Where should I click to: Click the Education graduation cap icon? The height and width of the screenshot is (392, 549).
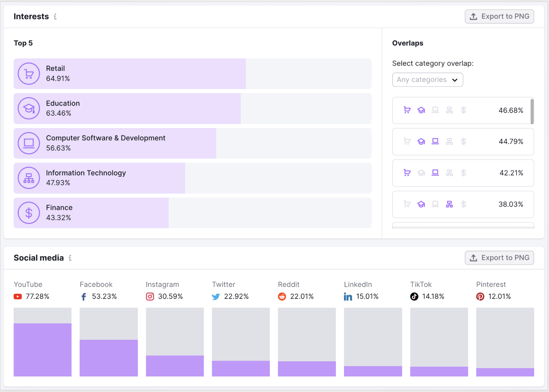(29, 108)
